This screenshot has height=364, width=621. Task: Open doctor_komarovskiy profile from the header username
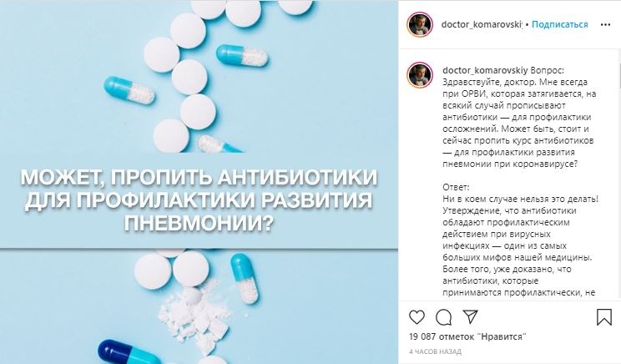(482, 24)
